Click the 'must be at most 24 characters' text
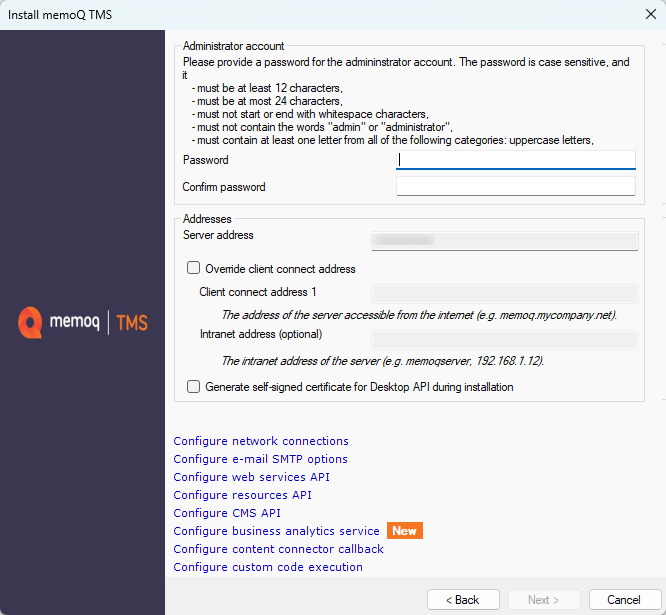The width and height of the screenshot is (666, 615). (268, 101)
